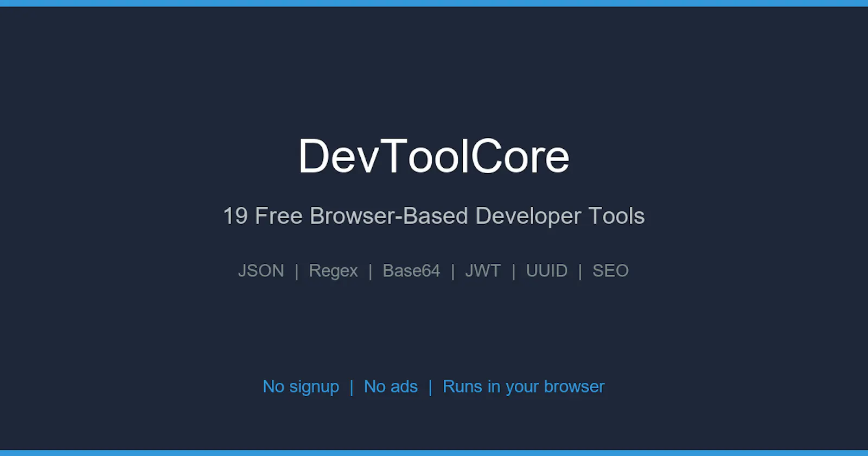
Task: Click the 'No ads' text
Action: (x=391, y=387)
